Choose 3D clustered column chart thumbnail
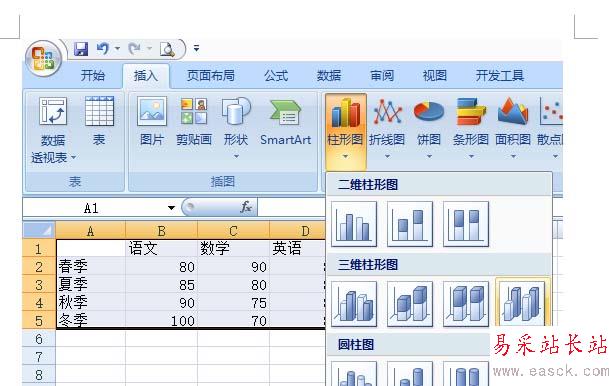The height and width of the screenshot is (386, 610). click(x=354, y=304)
